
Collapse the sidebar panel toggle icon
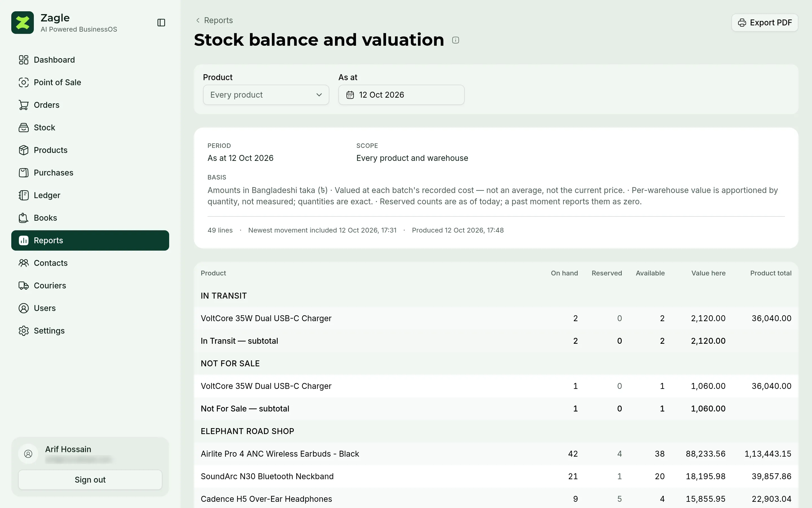(x=161, y=23)
